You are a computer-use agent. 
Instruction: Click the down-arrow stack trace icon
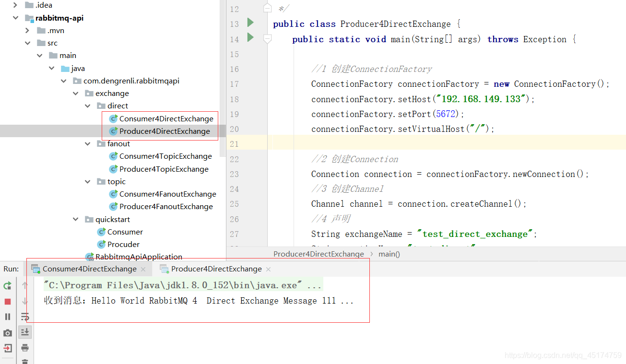coord(25,301)
